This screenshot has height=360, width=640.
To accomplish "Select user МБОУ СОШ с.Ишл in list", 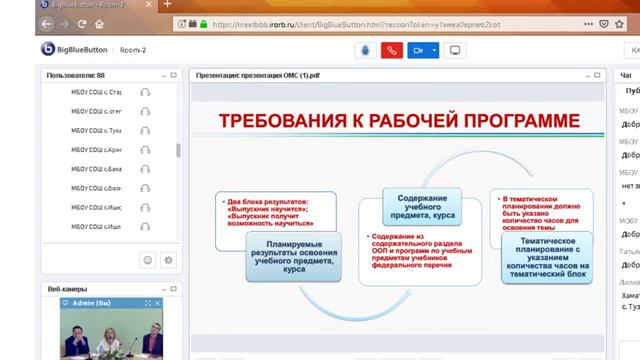I will click(96, 227).
